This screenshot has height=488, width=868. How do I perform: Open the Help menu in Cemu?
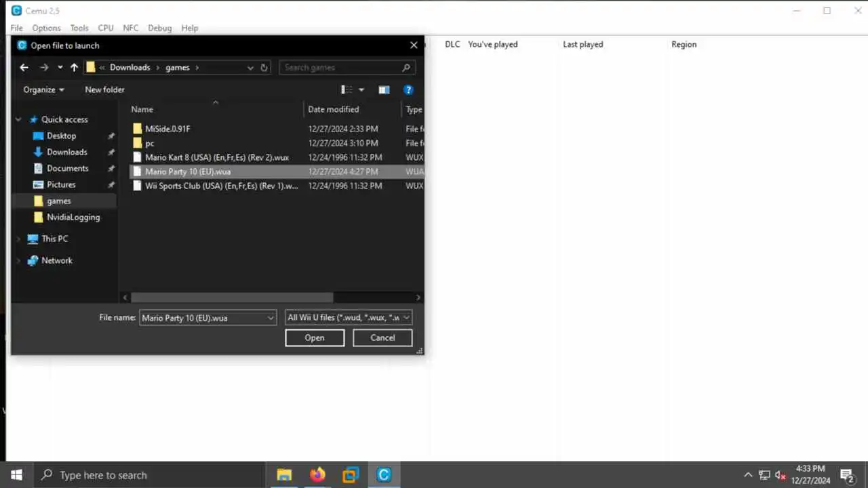pos(190,28)
